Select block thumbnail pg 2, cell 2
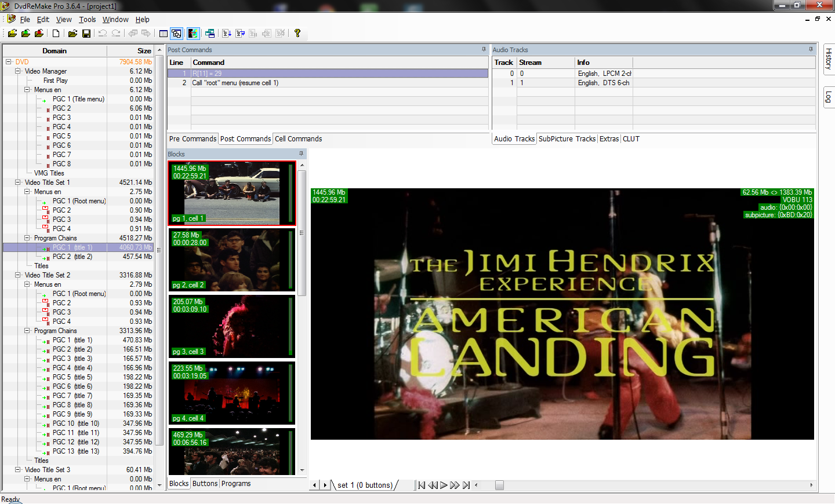The height and width of the screenshot is (504, 835). 232,260
